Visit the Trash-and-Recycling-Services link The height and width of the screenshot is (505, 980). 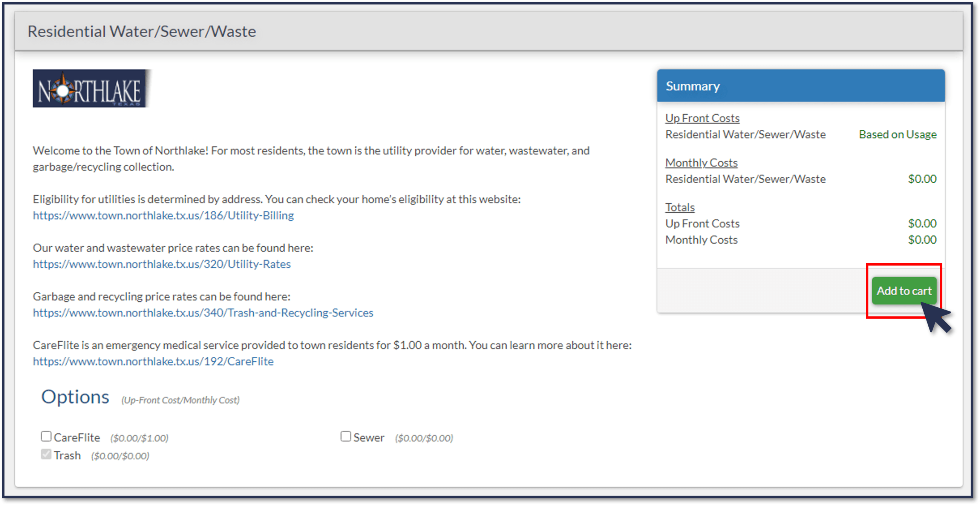click(x=203, y=313)
